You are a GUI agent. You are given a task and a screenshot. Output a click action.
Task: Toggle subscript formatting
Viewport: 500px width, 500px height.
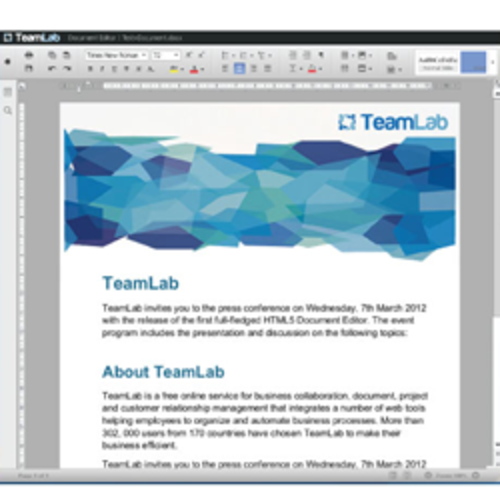click(x=151, y=69)
